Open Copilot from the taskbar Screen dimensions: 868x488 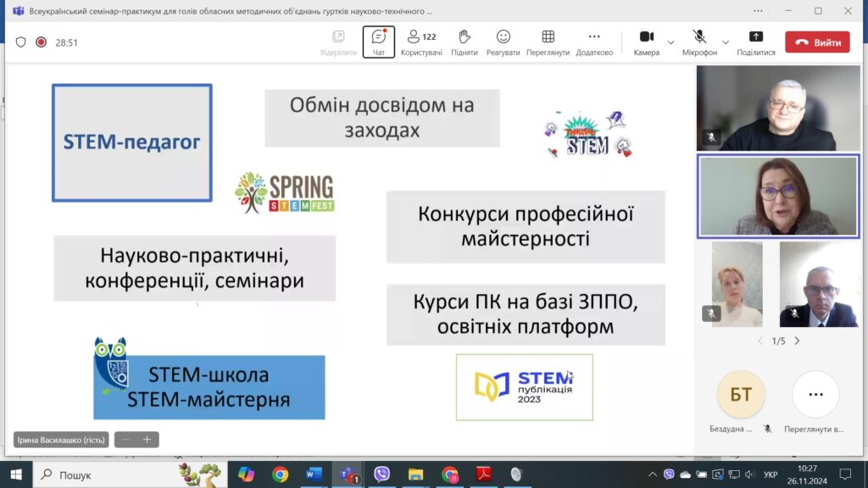click(x=247, y=474)
